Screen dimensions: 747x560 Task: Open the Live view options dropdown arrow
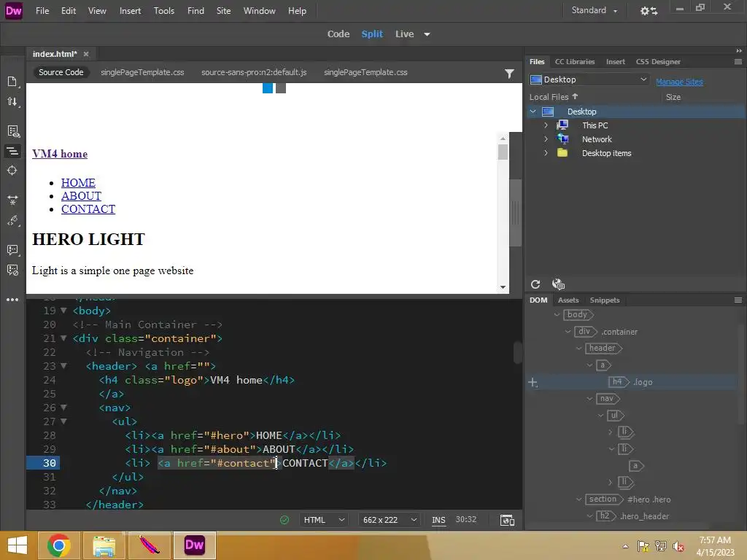click(x=427, y=34)
